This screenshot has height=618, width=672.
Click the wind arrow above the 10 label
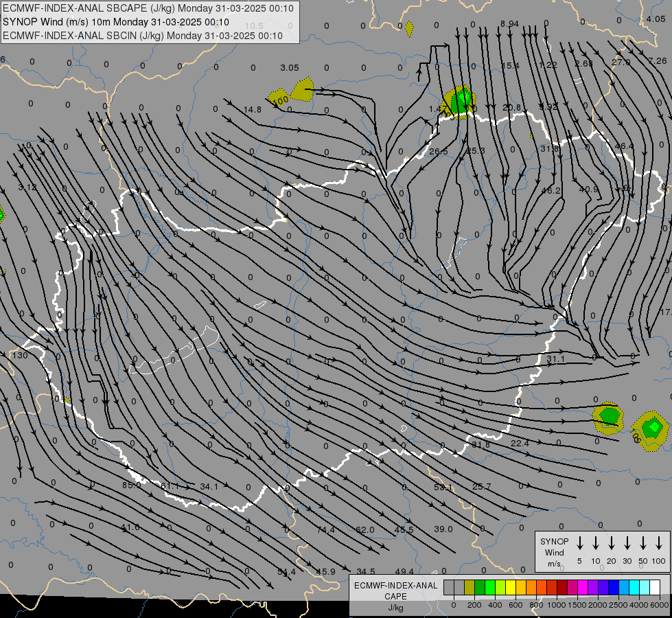pyautogui.click(x=595, y=543)
